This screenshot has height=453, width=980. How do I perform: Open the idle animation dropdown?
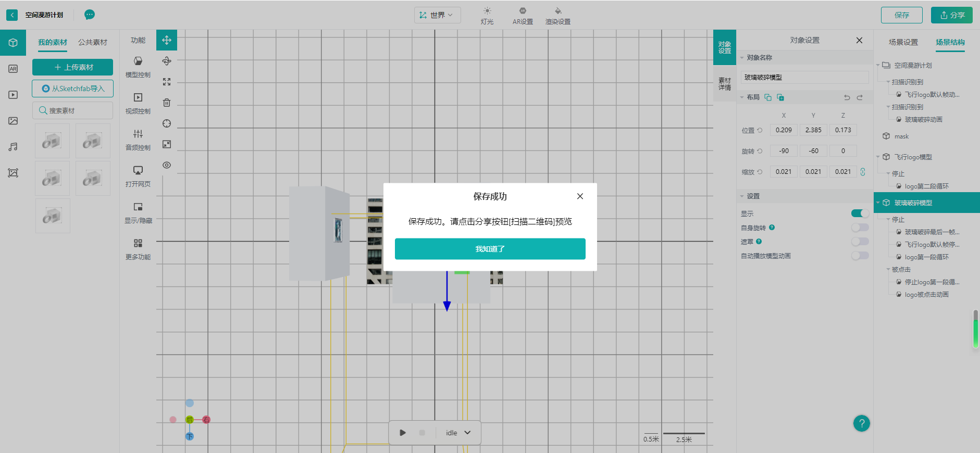[458, 433]
